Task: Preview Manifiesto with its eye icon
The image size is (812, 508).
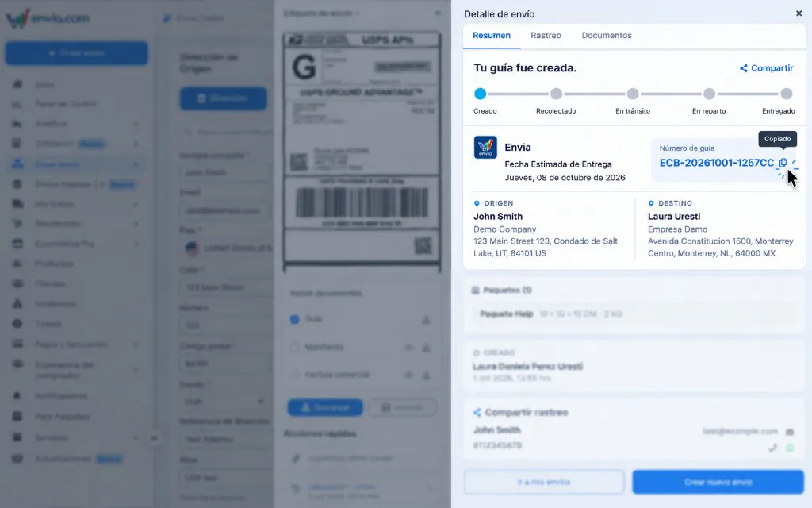Action: 408,348
